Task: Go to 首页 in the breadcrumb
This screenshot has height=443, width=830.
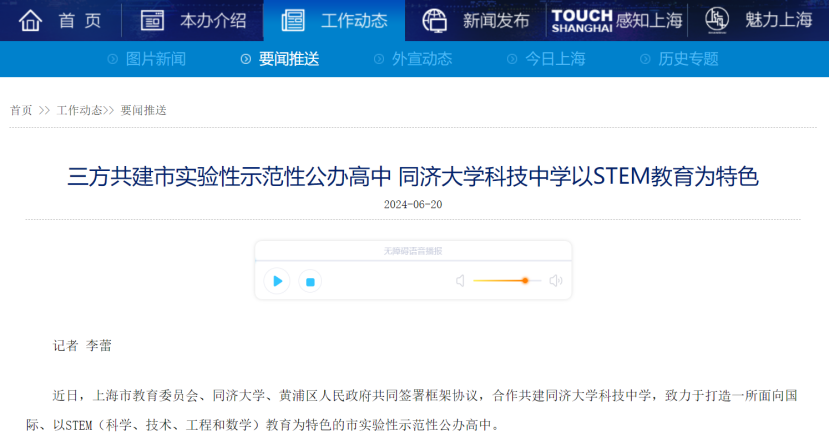Action: click(x=21, y=110)
